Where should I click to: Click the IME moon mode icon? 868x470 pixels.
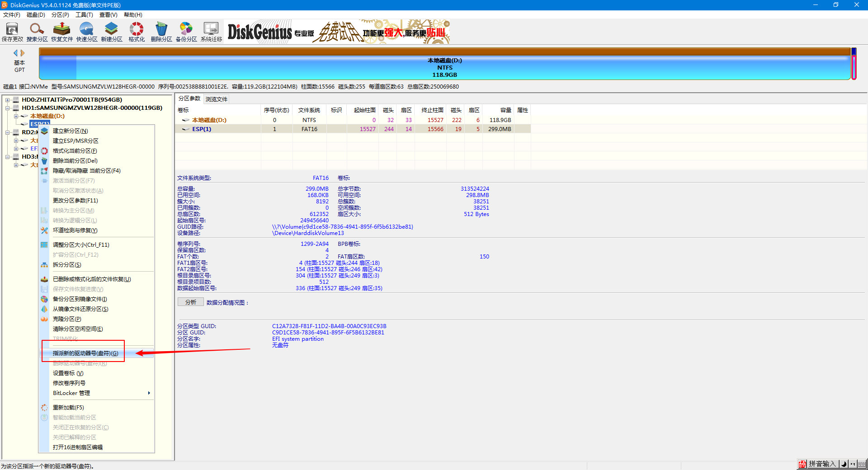[844, 464]
